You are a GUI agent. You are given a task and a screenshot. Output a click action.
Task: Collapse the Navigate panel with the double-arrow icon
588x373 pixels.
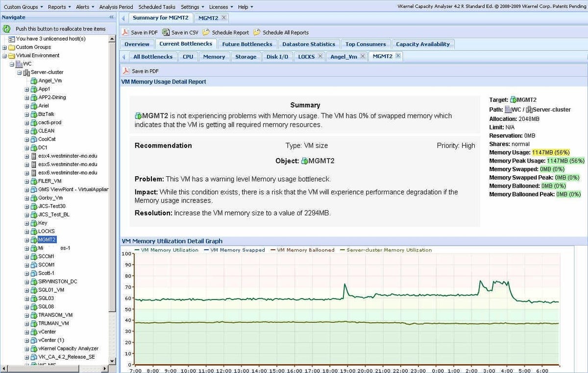click(x=111, y=17)
